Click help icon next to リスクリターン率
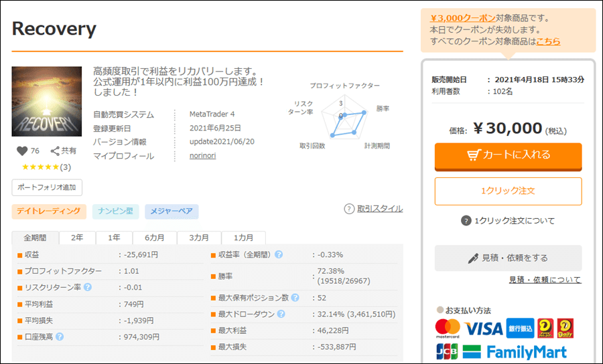The width and height of the screenshot is (603, 364). (88, 287)
